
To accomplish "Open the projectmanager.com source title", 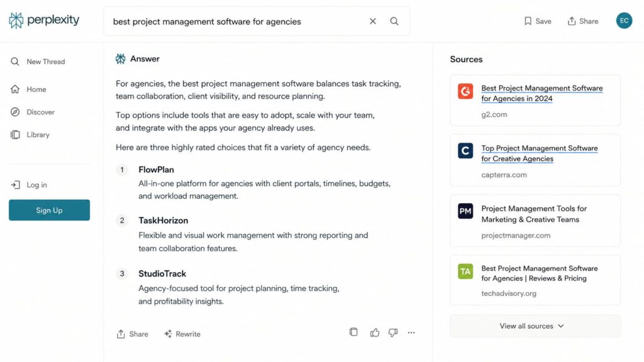I will (x=533, y=214).
